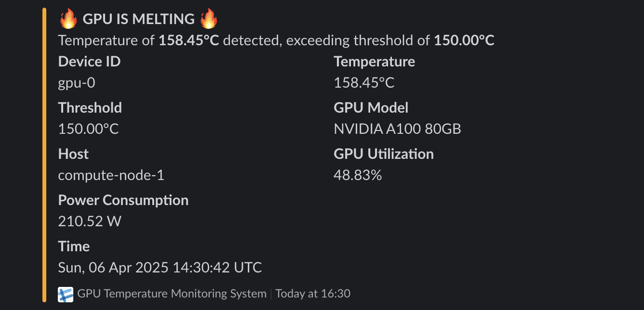Click the GPU IS MELTING title text
The width and height of the screenshot is (644, 310).
(138, 19)
